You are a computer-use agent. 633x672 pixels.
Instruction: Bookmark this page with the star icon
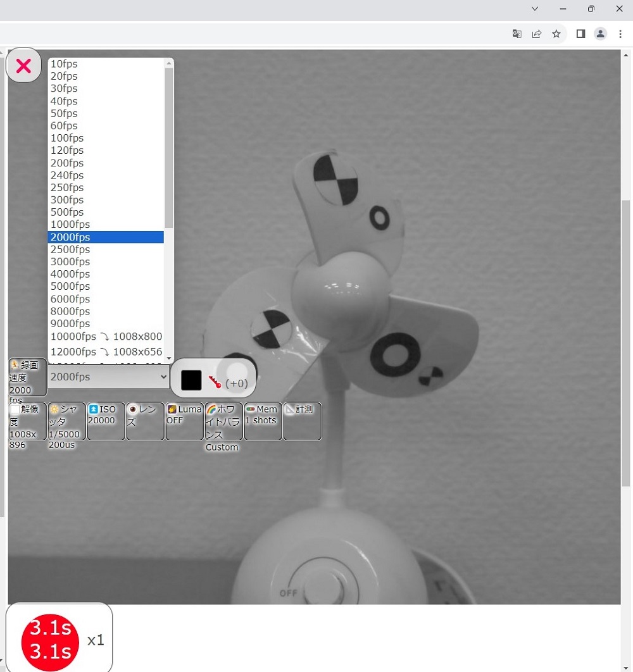click(x=556, y=34)
